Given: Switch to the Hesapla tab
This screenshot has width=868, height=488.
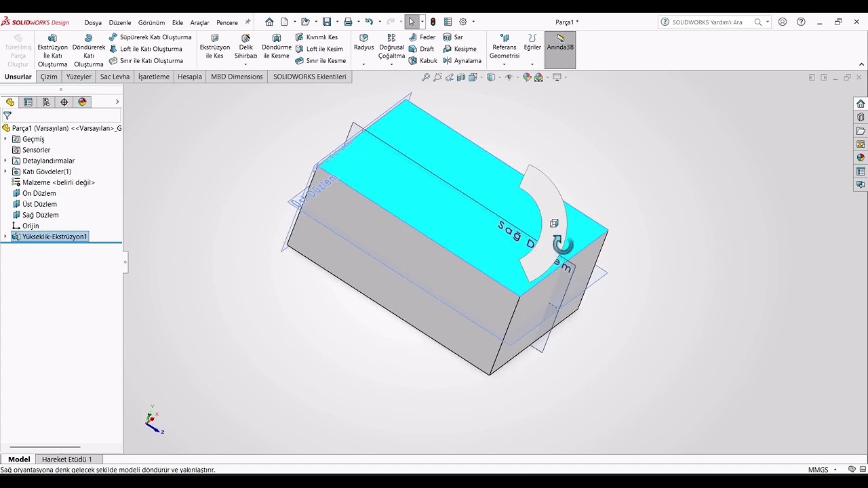Looking at the screenshot, I should (190, 77).
